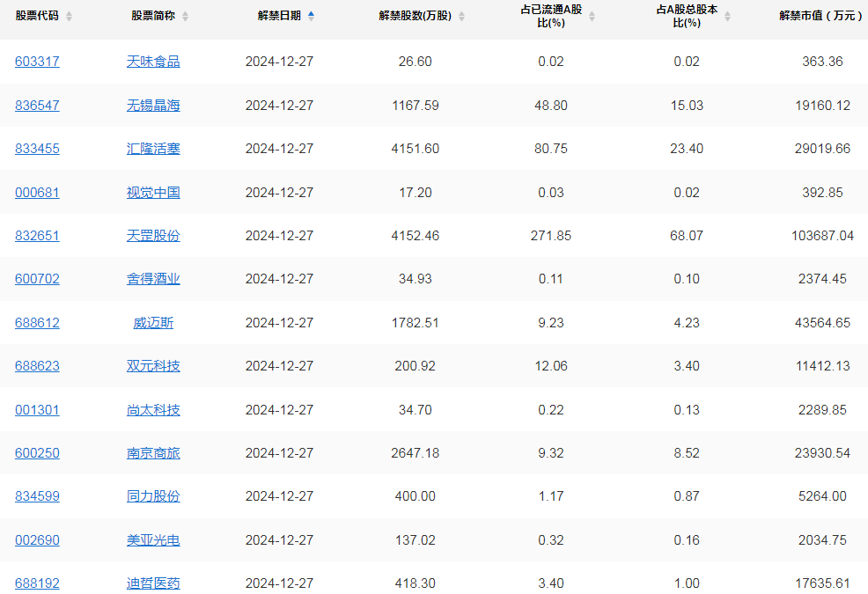Open 尚太科技 stock link
This screenshot has width=868, height=594.
point(153,410)
